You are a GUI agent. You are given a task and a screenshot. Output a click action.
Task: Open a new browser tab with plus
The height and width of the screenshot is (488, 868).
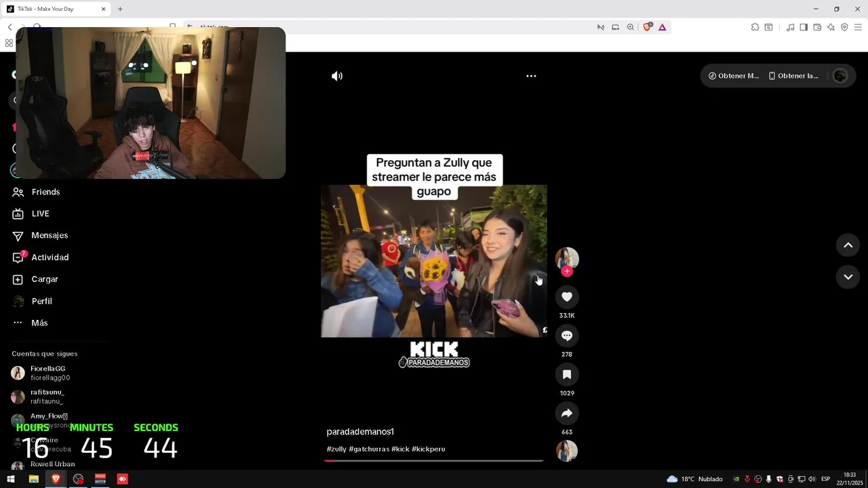tap(120, 9)
